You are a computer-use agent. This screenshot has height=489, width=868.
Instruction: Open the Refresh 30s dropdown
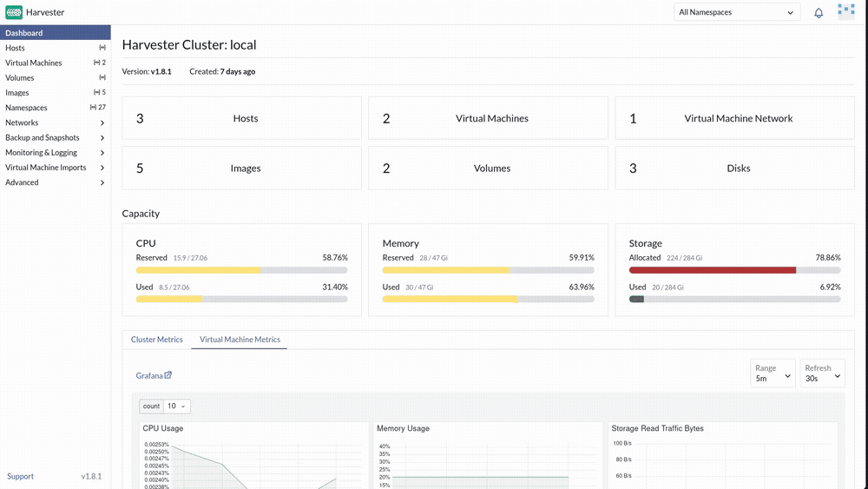click(x=823, y=373)
